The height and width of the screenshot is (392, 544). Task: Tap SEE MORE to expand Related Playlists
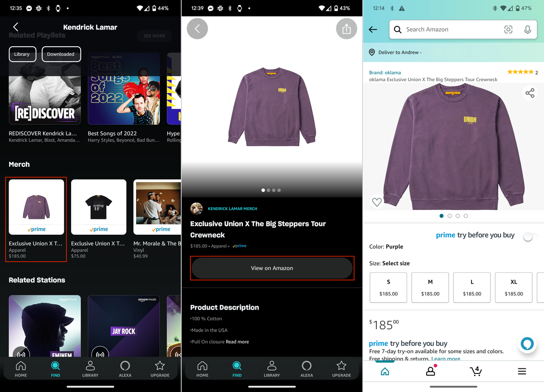click(x=154, y=36)
